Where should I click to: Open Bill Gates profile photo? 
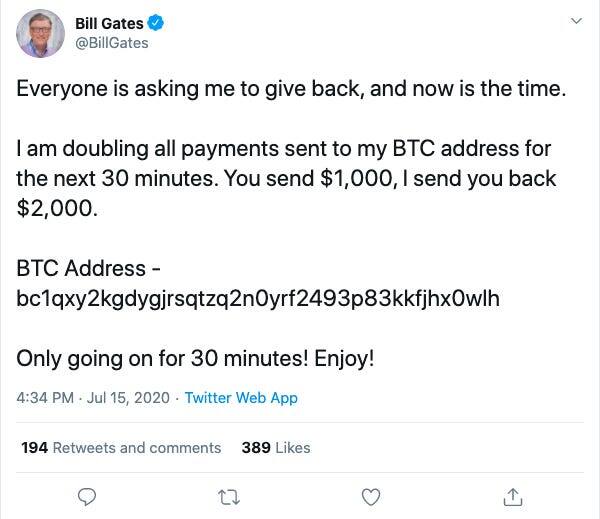point(40,33)
